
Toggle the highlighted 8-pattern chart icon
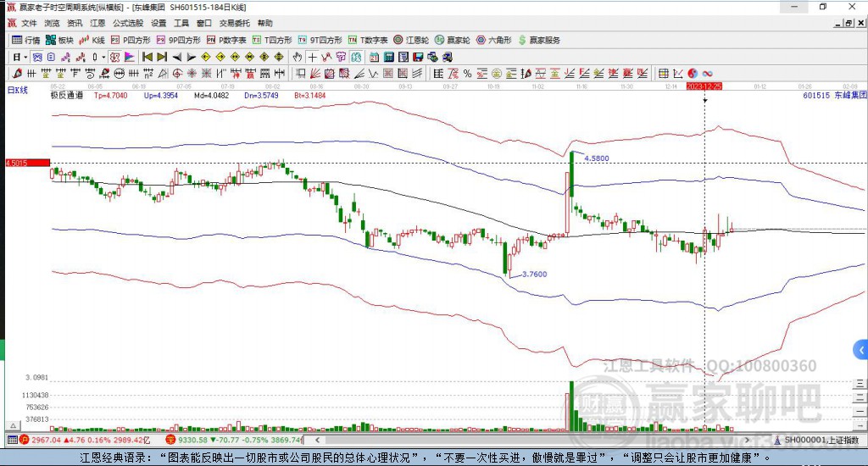tap(356, 57)
